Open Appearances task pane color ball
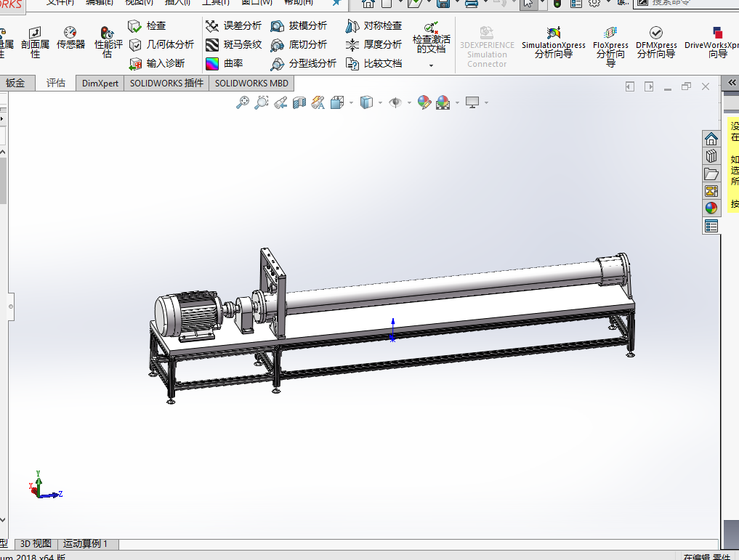This screenshot has height=560, width=739. 711,208
